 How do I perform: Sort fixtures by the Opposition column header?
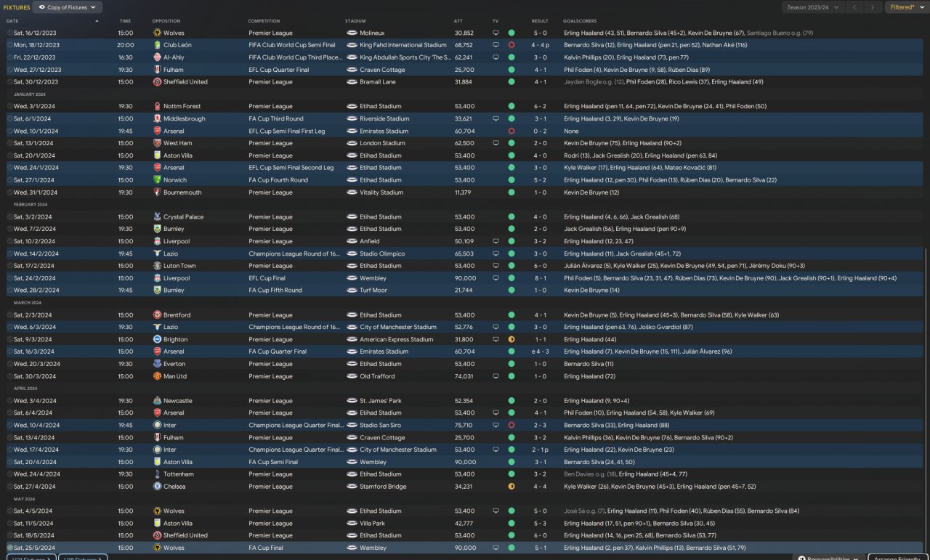166,21
